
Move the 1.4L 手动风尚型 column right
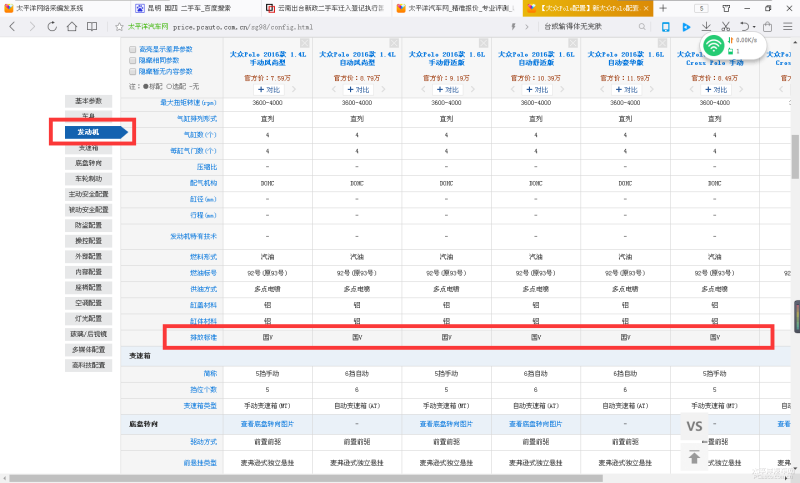point(293,89)
